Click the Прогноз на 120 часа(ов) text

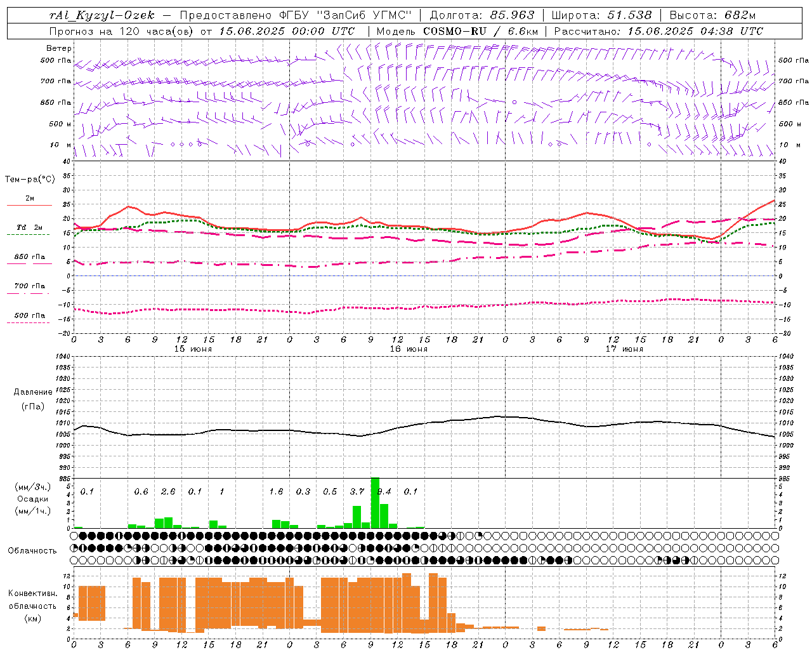(x=122, y=31)
